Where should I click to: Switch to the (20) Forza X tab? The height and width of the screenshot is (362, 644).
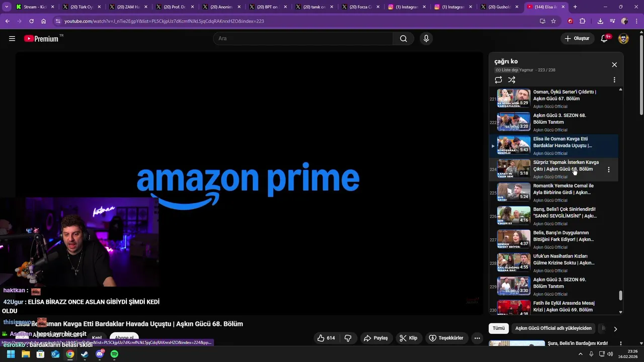pos(361,7)
